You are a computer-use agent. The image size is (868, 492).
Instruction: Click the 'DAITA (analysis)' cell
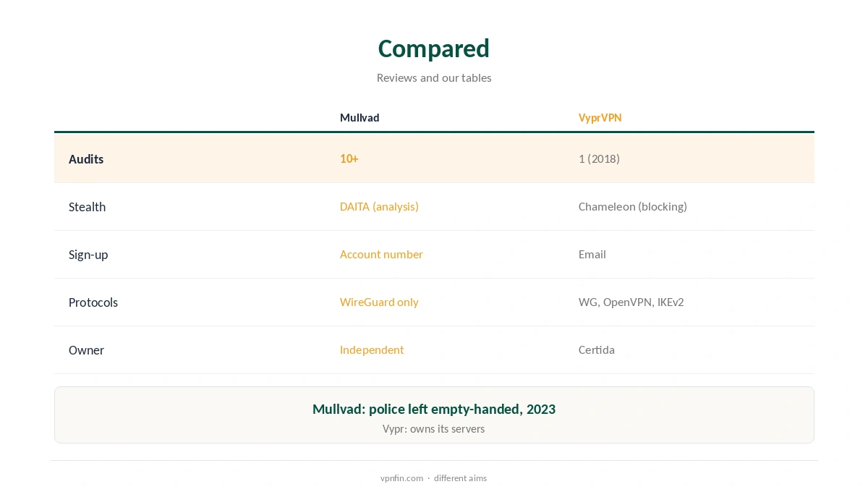pos(379,206)
